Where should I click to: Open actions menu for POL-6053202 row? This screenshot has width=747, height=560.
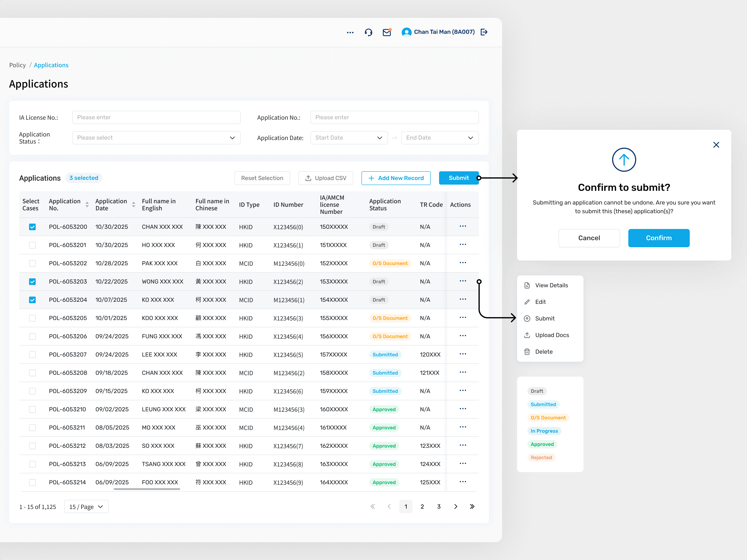463,263
